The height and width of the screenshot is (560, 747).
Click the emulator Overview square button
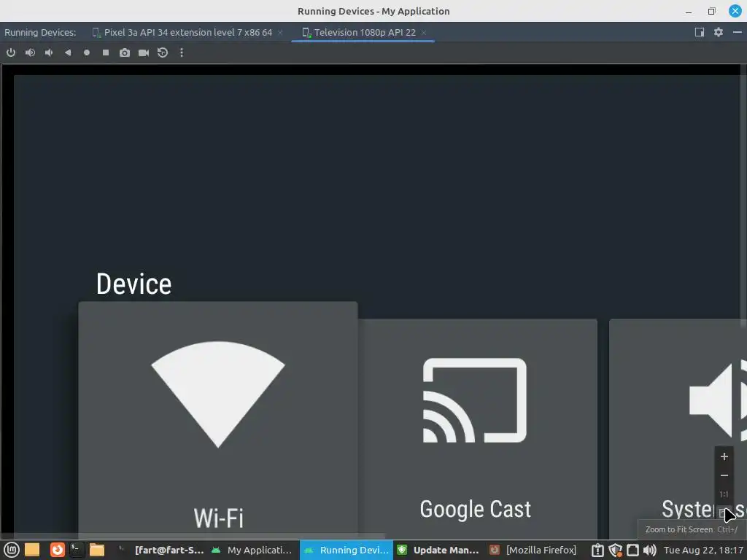coord(106,52)
